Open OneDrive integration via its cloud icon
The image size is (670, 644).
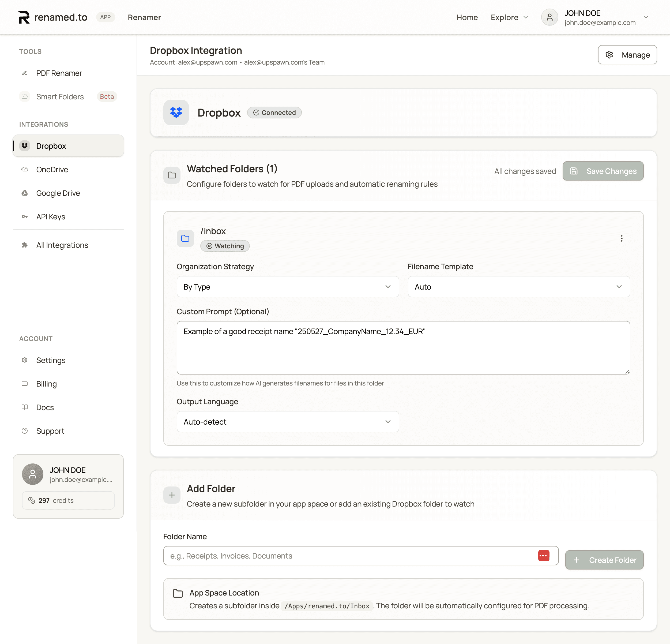[25, 169]
